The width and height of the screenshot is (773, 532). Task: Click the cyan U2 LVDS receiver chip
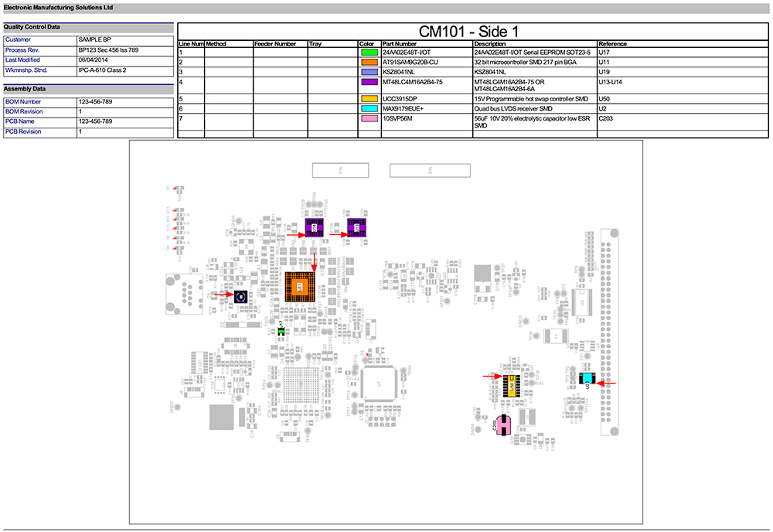click(587, 379)
